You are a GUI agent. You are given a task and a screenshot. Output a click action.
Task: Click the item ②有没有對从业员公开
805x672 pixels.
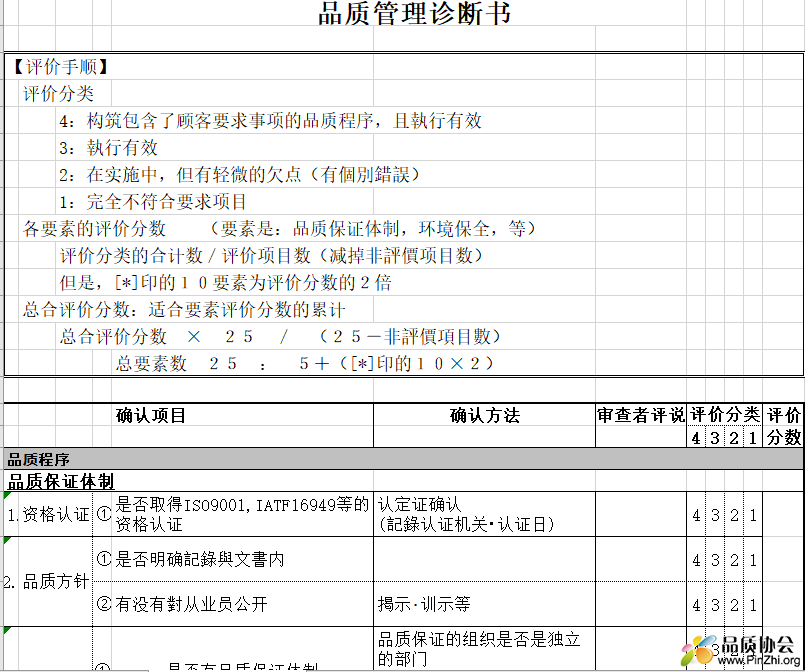[182, 604]
